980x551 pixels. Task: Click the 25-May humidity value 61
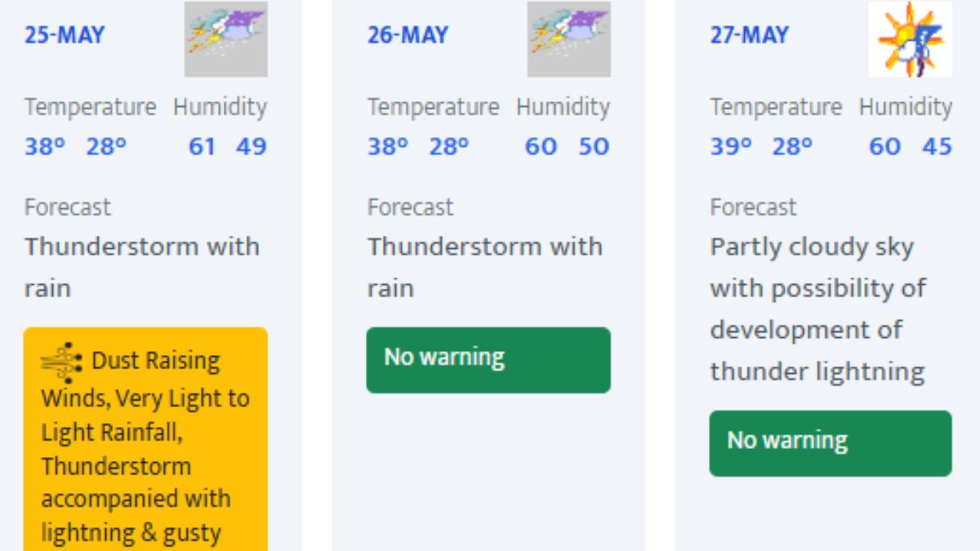[x=202, y=147]
